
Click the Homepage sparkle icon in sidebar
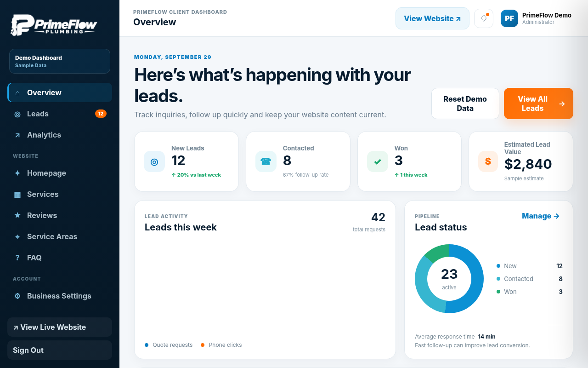(17, 173)
